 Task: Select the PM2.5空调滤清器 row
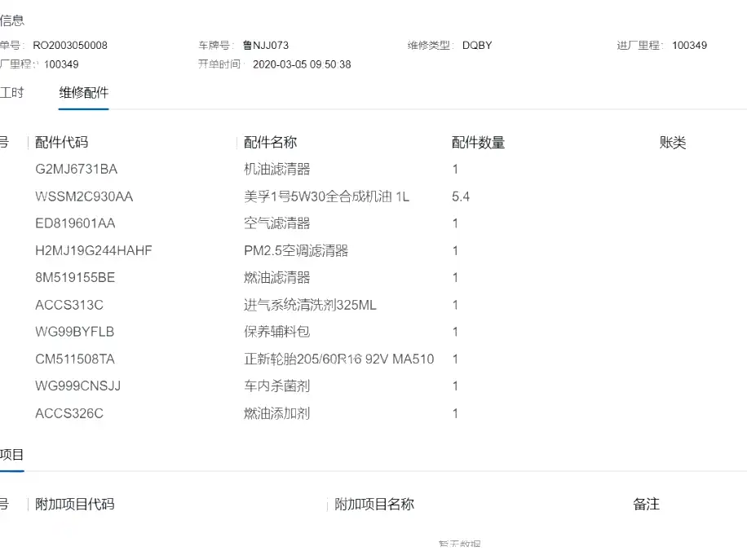(x=373, y=250)
